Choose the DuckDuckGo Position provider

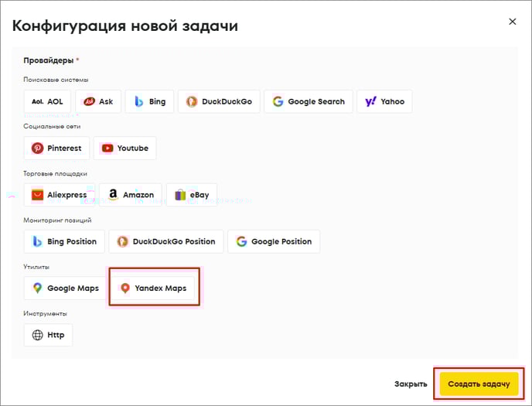166,241
